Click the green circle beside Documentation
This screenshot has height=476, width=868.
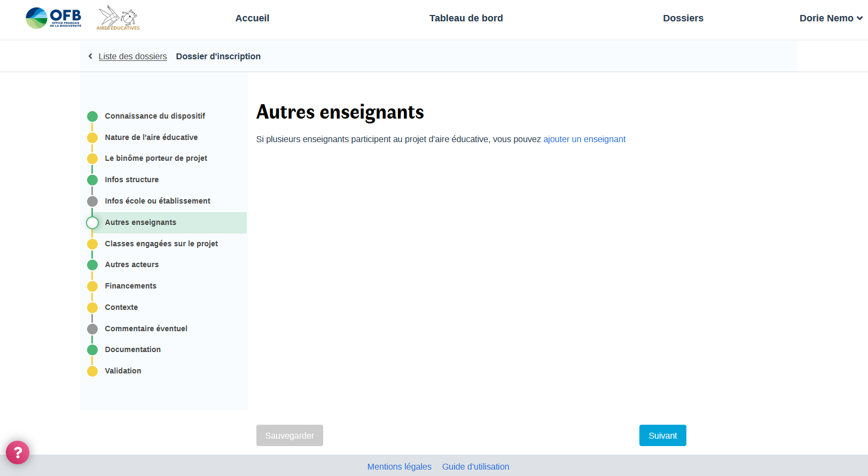click(x=92, y=350)
